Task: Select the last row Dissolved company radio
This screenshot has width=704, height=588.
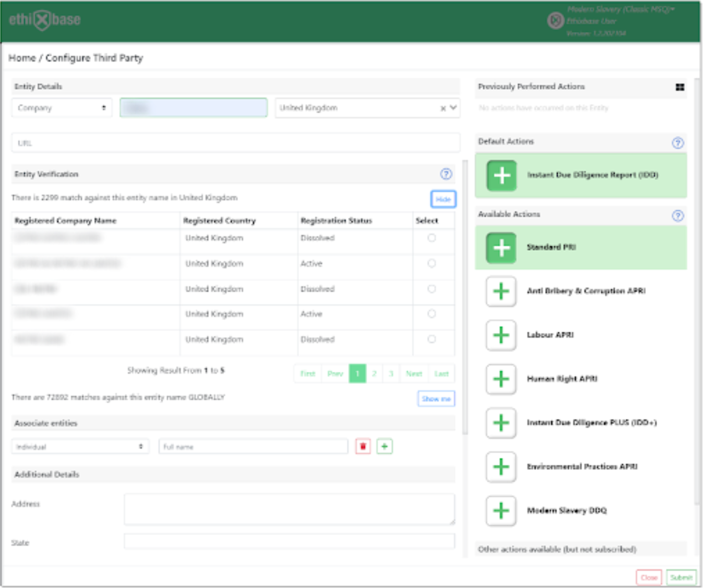Action: [x=431, y=339]
